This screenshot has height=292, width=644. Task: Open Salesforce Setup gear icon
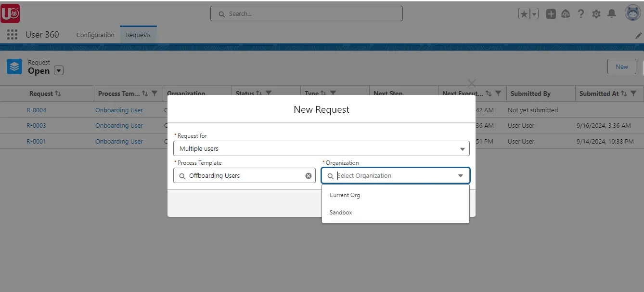point(596,13)
